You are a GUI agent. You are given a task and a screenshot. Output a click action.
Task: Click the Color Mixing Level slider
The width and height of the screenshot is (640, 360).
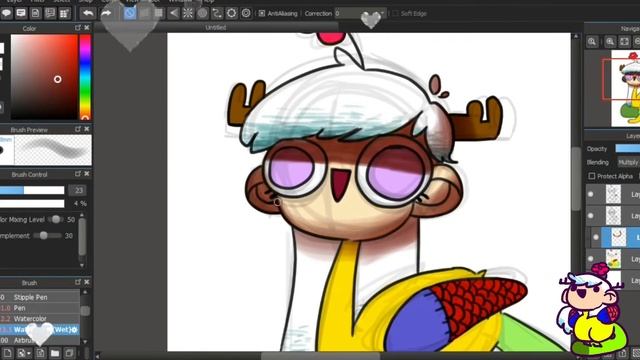[56, 220]
